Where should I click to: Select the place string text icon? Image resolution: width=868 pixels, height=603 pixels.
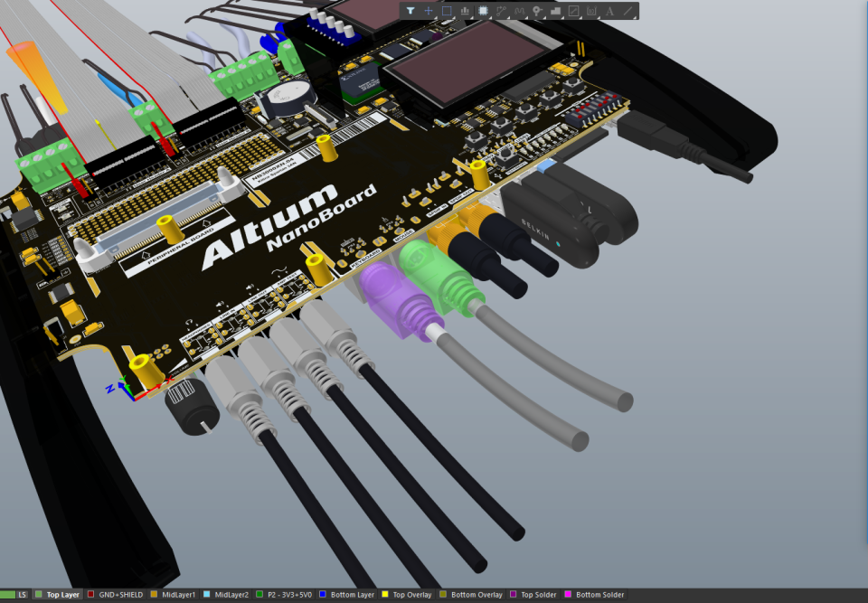click(611, 12)
